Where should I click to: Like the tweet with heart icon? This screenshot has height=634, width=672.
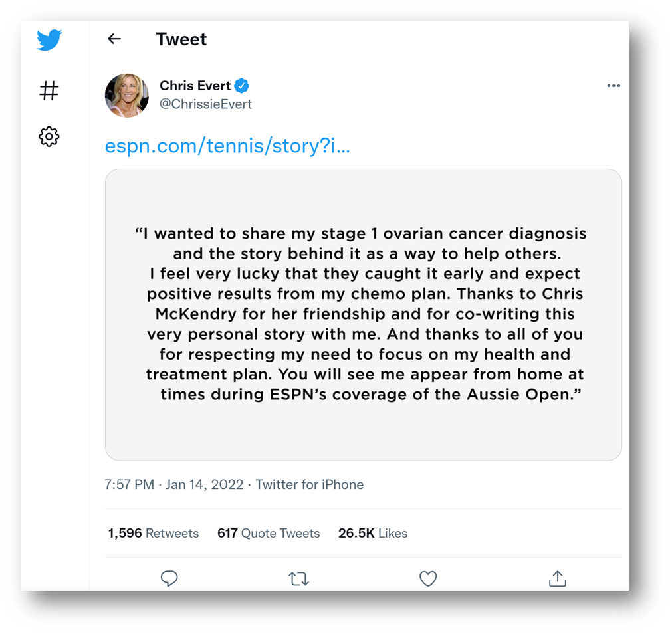pos(427,579)
